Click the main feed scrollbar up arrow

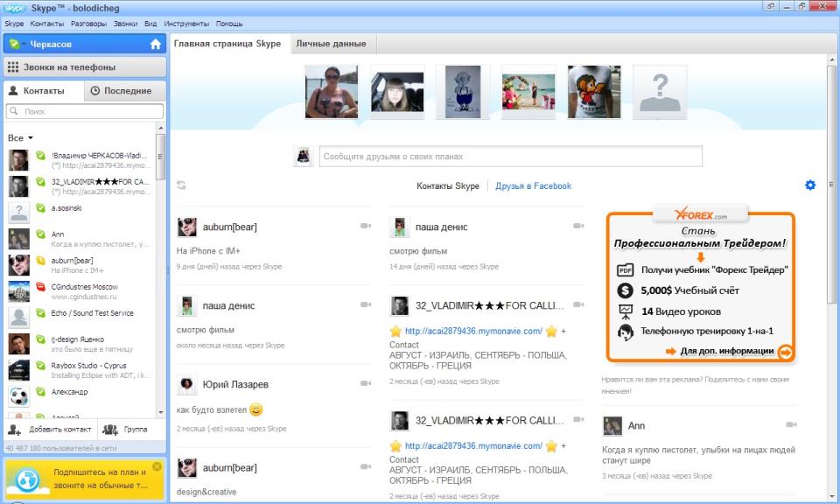pyautogui.click(x=833, y=59)
